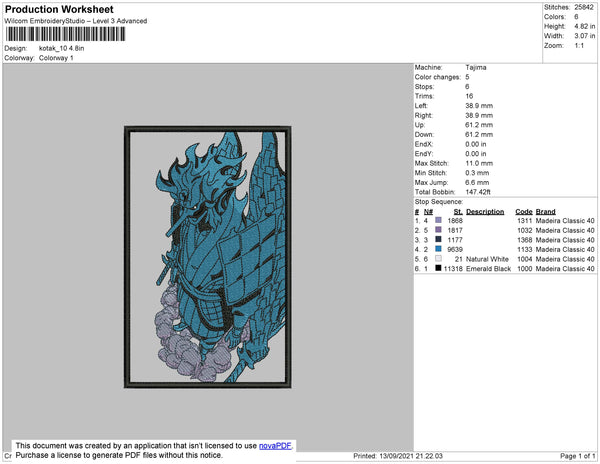Select 'Wilcom EmbroideryStudio – Level 3 Advanced' text
The width and height of the screenshot is (600, 464).
click(x=76, y=21)
